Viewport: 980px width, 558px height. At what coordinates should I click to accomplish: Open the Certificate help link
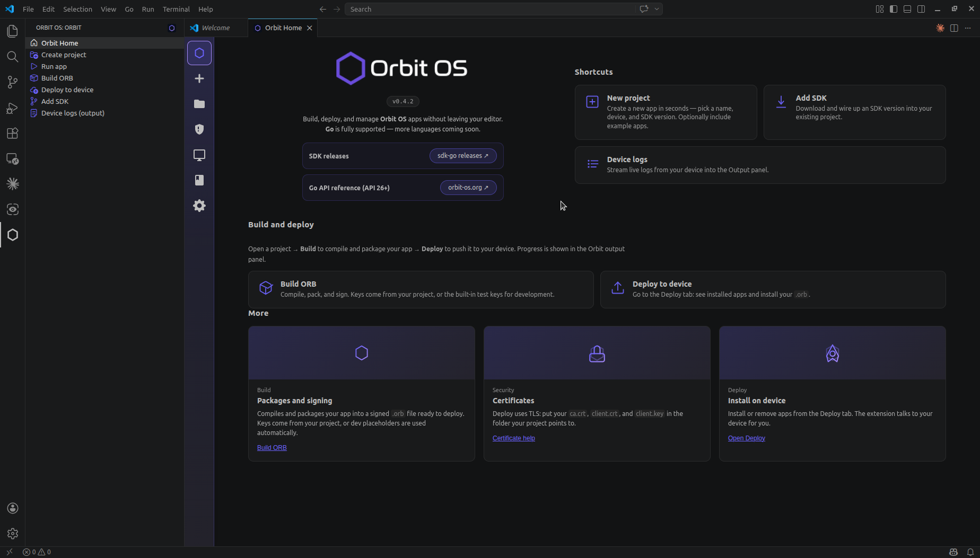[x=514, y=438]
